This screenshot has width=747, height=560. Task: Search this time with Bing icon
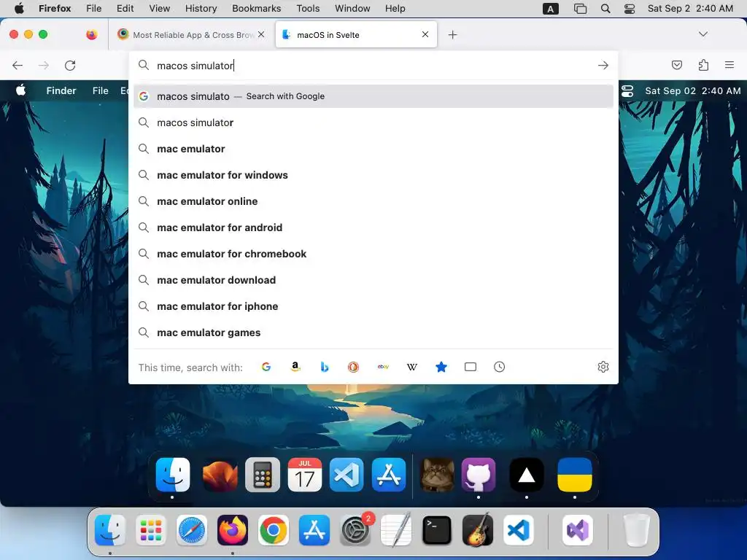click(325, 367)
